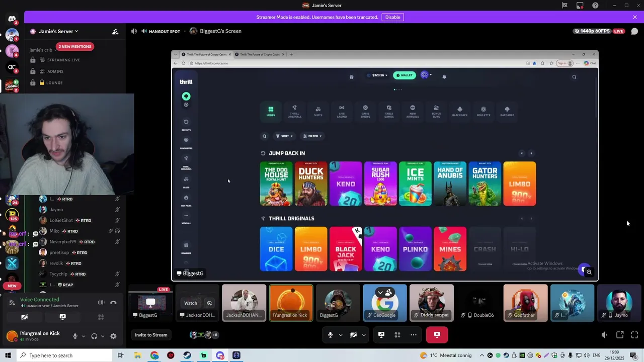644x362 pixels.
Task: Open the Discord inbox icon in title bar
Action: (580, 6)
